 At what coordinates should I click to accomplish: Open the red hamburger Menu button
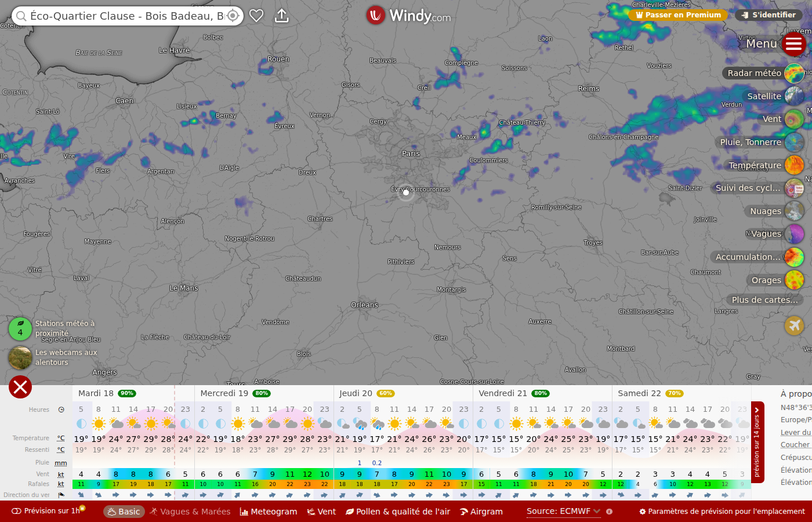pyautogui.click(x=793, y=43)
